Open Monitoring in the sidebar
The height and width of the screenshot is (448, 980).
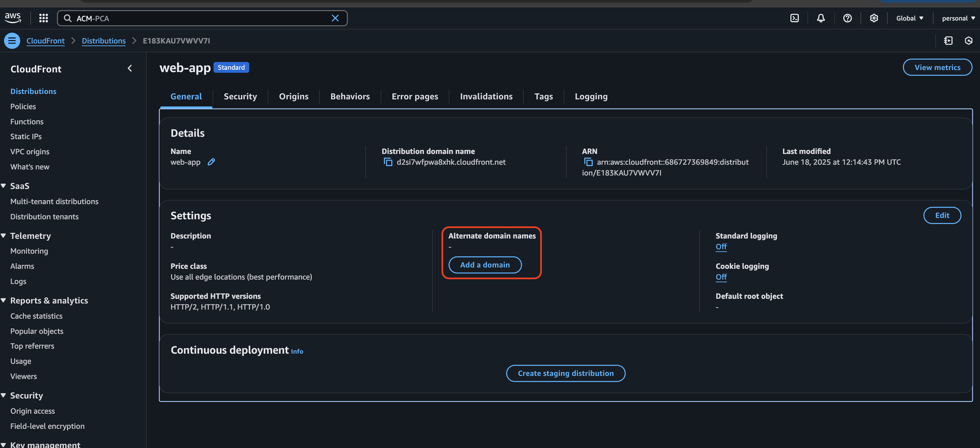click(29, 251)
